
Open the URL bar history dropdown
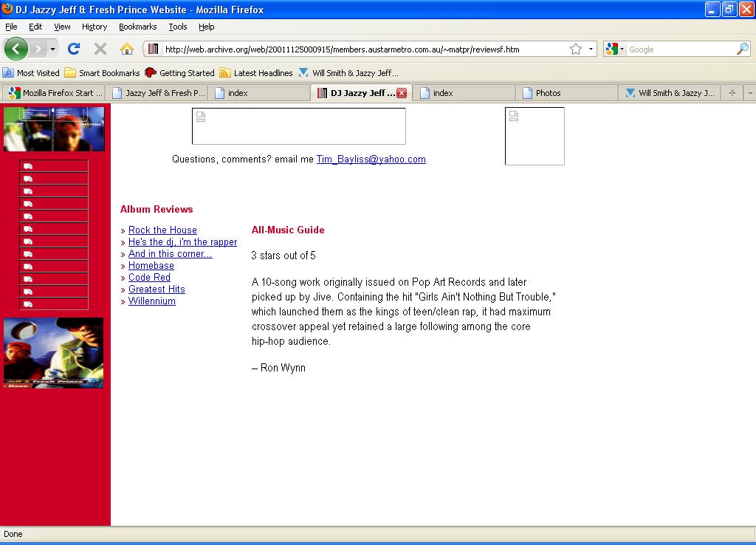click(x=591, y=49)
